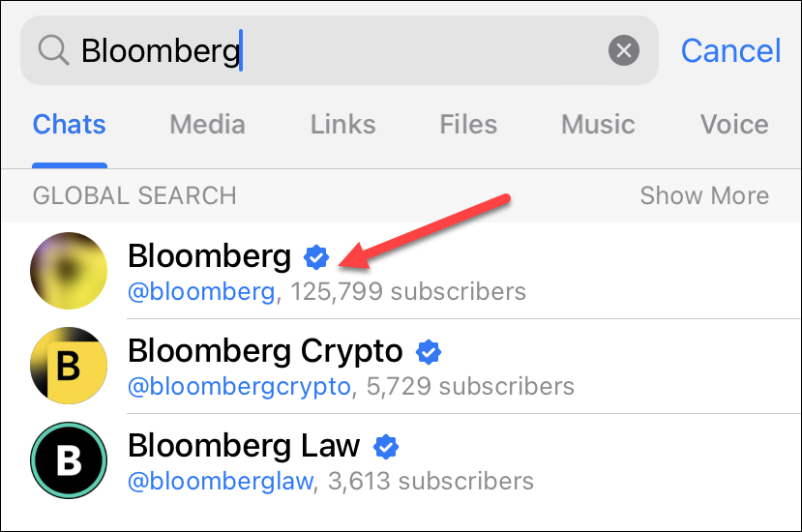
Task: Click the Bloomberg Law verified checkmark
Action: point(386,446)
